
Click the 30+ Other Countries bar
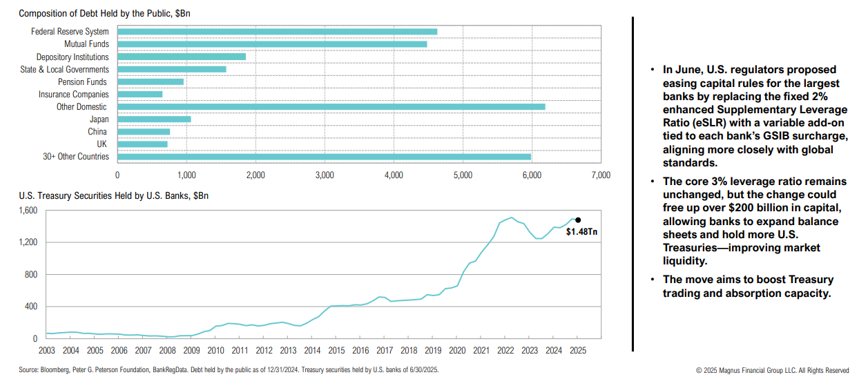324,157
